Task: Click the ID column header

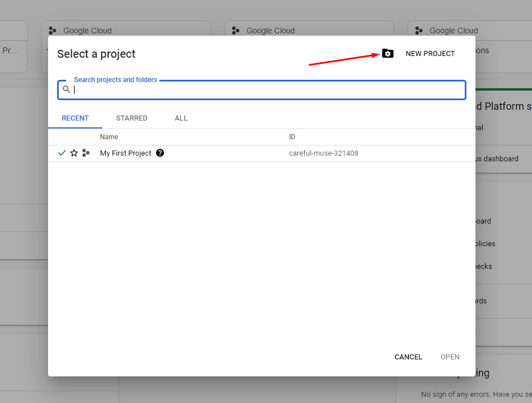Action: pos(292,137)
